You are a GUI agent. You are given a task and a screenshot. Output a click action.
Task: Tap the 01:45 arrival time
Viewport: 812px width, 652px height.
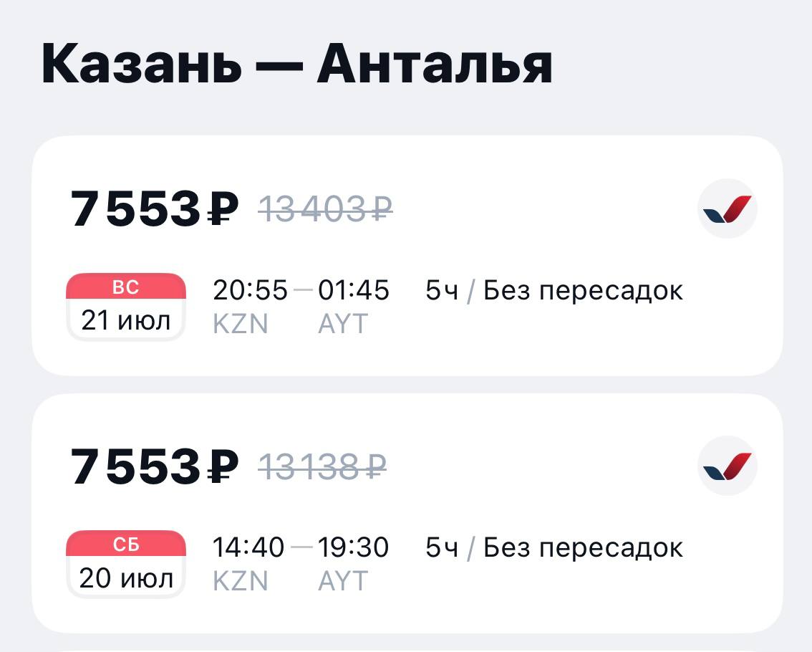point(354,290)
